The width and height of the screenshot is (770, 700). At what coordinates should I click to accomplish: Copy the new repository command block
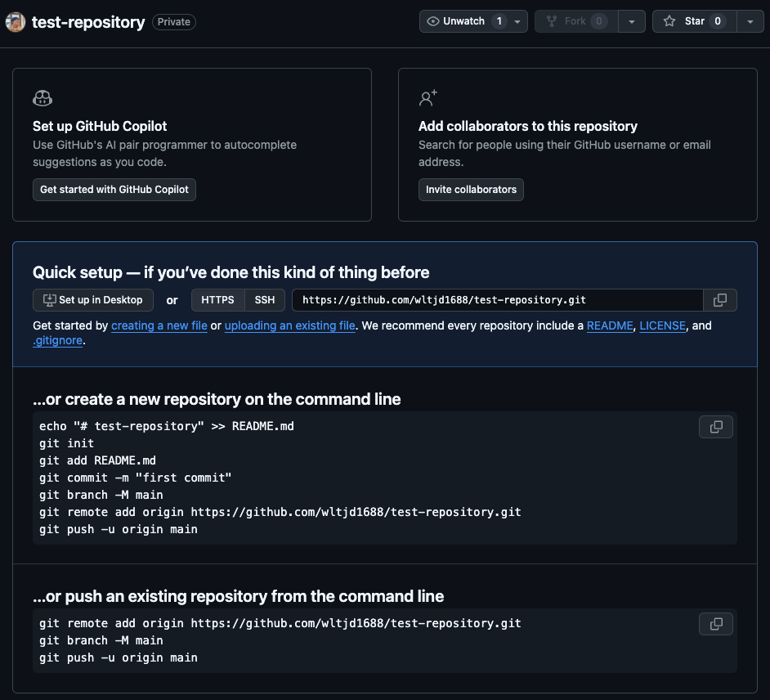click(x=716, y=427)
